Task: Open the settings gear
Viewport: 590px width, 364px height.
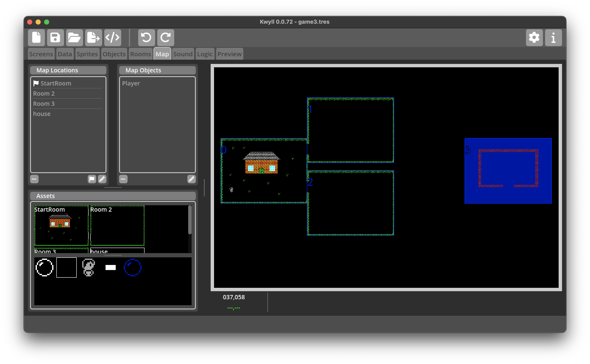Action: (534, 37)
